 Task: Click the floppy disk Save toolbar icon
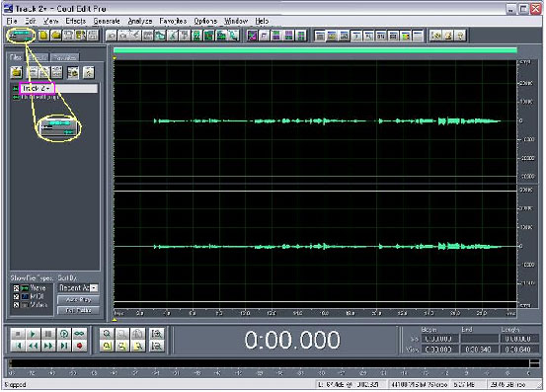pyautogui.click(x=68, y=36)
